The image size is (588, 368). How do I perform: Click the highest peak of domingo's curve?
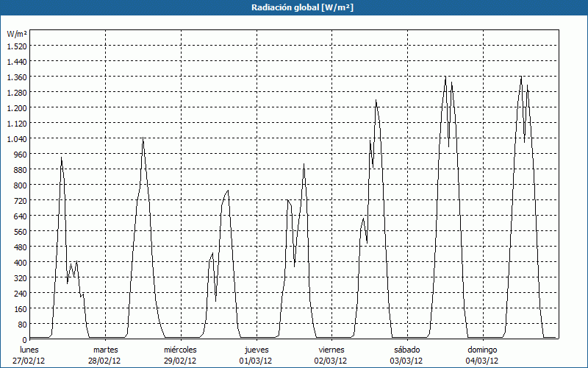click(521, 77)
